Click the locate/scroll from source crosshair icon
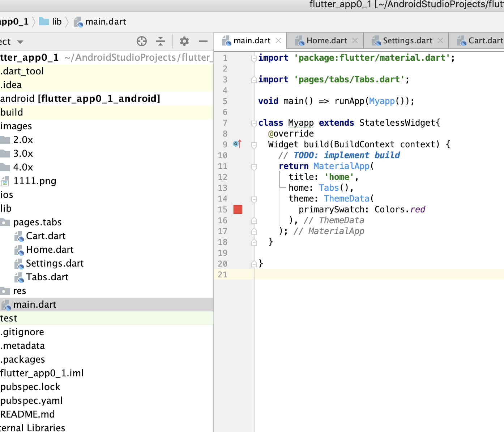The image size is (504, 432). 142,42
